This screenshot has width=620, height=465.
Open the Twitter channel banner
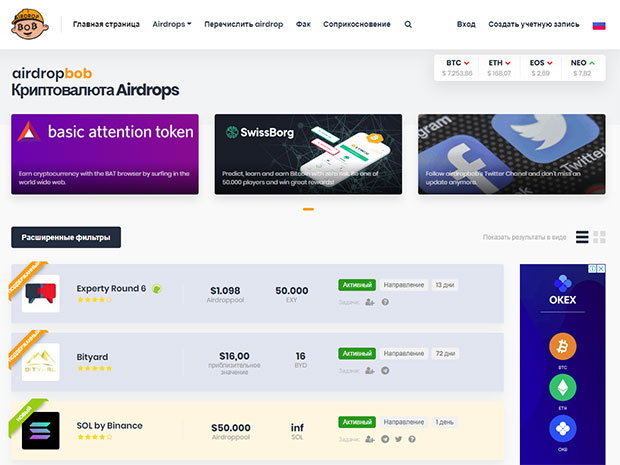[512, 154]
